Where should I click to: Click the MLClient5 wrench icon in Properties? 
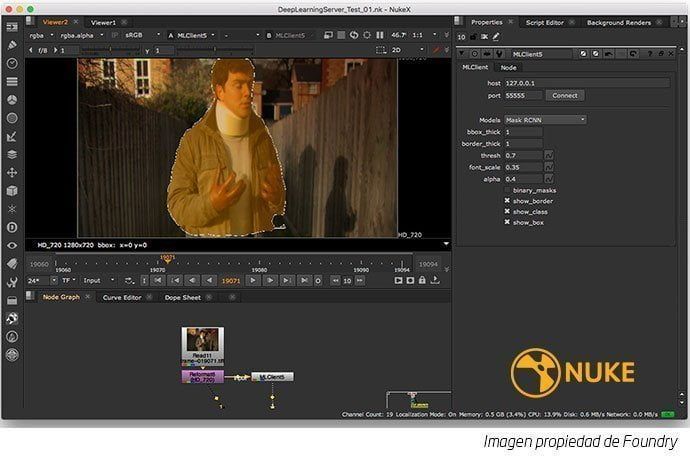[499, 54]
